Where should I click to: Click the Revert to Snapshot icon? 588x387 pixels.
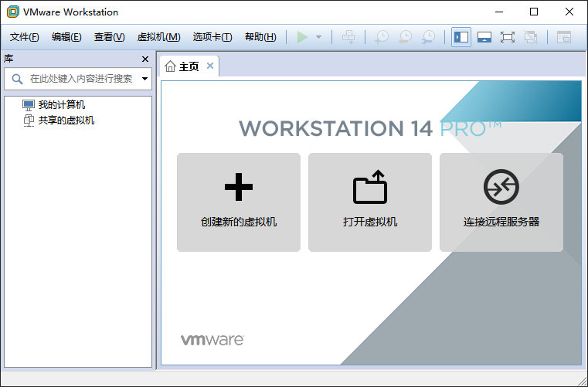(405, 37)
